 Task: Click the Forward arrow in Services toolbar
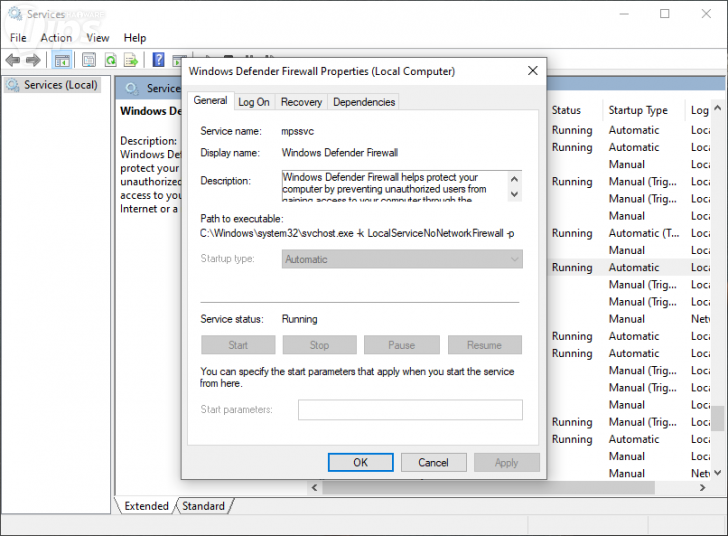click(x=33, y=60)
